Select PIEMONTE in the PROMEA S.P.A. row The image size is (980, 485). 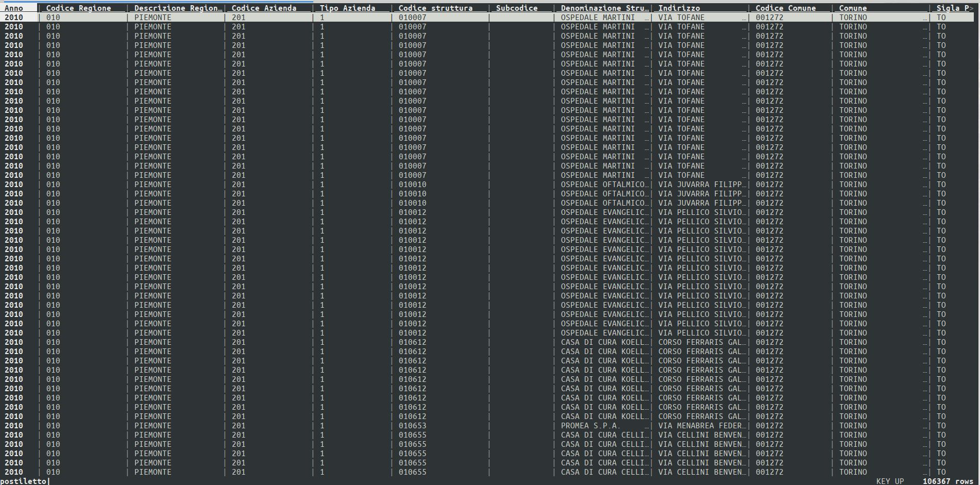click(x=153, y=426)
